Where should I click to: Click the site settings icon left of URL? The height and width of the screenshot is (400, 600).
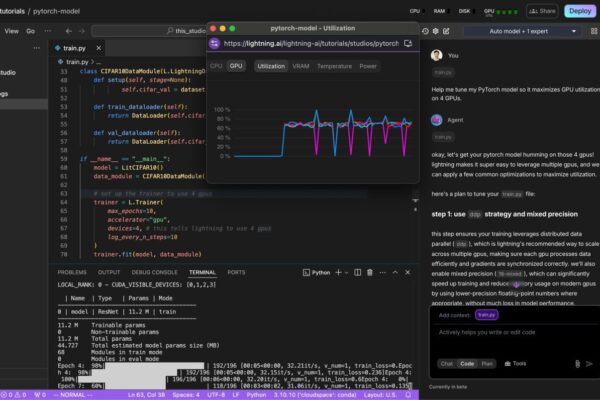[x=214, y=44]
